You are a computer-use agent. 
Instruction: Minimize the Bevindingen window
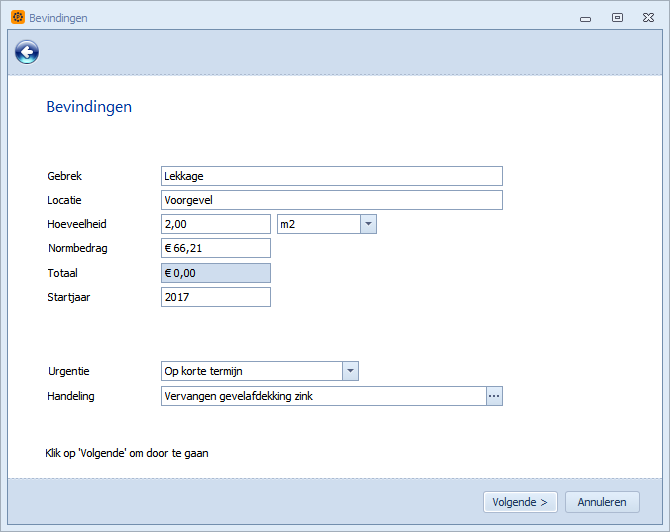[587, 17]
